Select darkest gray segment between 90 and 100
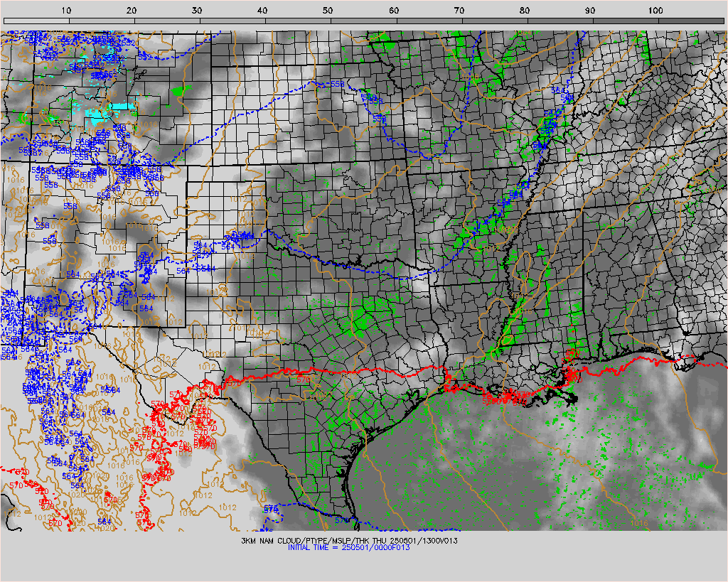Viewport: 728px width, 582px height. (x=626, y=21)
